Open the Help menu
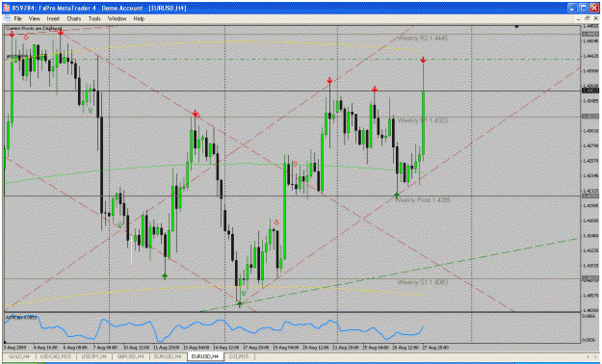This screenshot has height=364, width=602. click(x=139, y=18)
